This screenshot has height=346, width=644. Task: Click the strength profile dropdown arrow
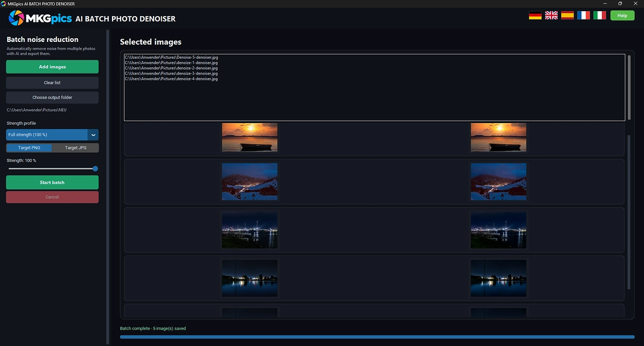coord(93,134)
